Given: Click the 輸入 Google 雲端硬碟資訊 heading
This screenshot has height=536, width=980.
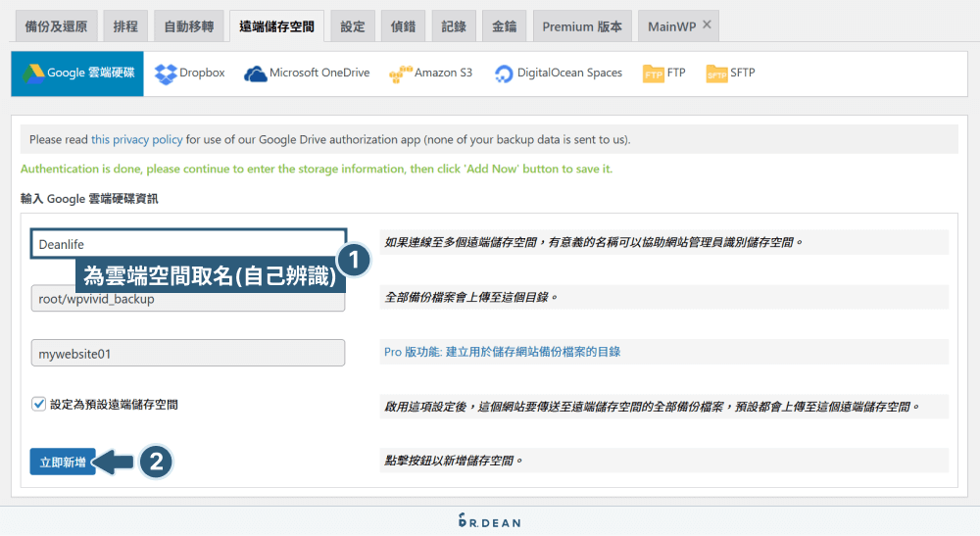Looking at the screenshot, I should pos(89,199).
